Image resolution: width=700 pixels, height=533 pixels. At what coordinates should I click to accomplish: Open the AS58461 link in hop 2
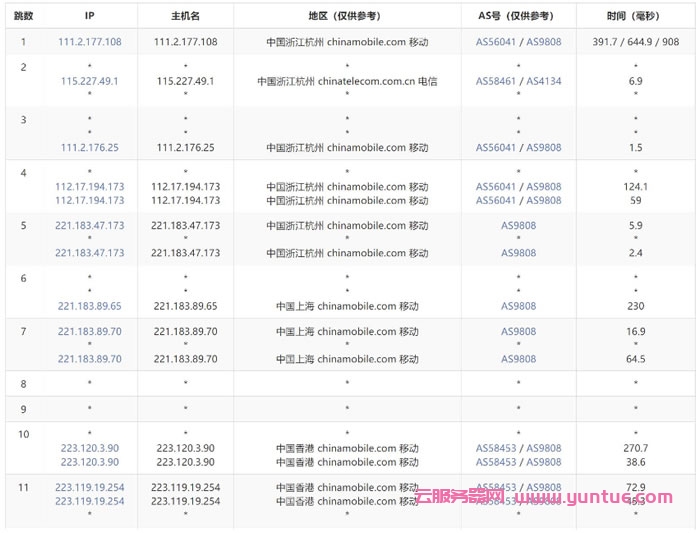(496, 81)
